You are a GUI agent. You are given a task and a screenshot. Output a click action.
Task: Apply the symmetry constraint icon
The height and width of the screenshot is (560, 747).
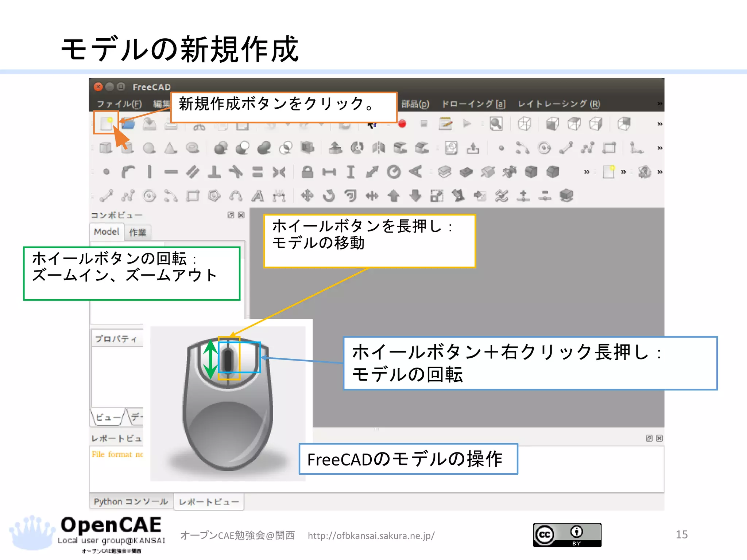click(279, 172)
